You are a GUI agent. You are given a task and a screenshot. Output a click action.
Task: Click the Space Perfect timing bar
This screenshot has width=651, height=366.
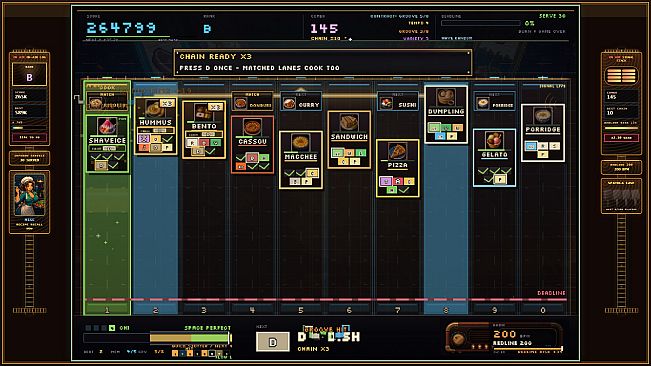pos(158,338)
